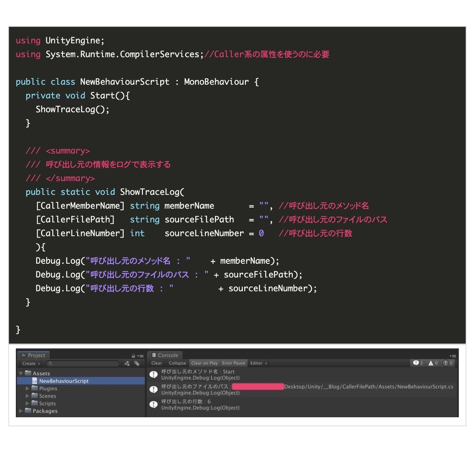
Task: Click 'ShowTraceLog();' call inside Start
Action: pos(73,109)
